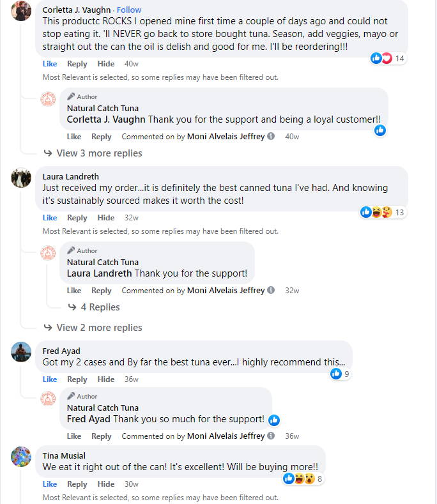Expand the 4 Replies thread
The image size is (437, 504).
coord(100,307)
